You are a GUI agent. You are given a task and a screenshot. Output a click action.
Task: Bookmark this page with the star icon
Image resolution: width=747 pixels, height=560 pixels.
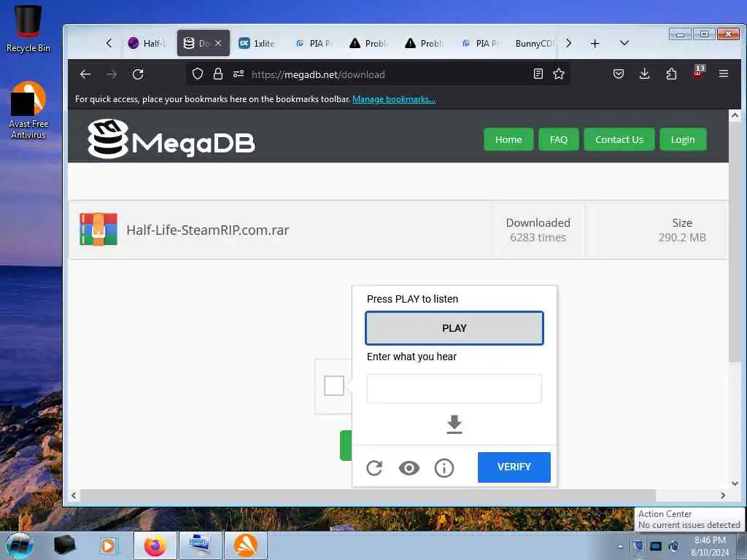point(559,74)
